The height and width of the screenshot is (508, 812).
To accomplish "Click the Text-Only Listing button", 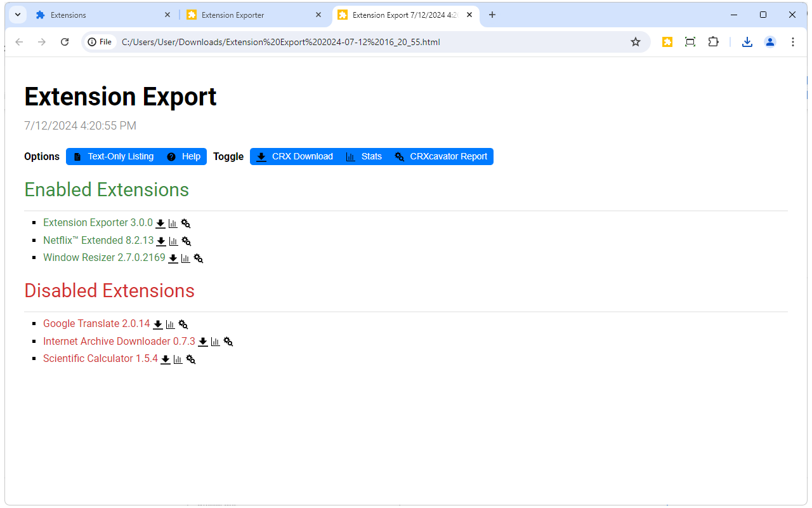I will [x=114, y=156].
